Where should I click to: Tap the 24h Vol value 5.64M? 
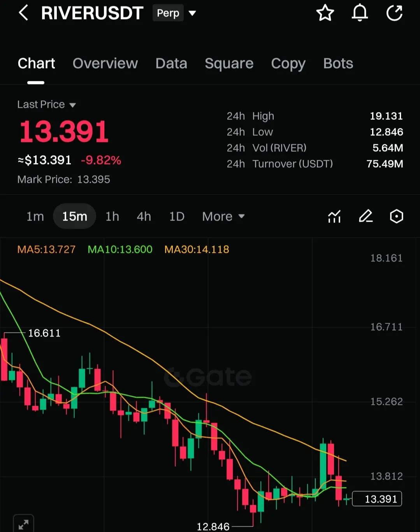388,148
